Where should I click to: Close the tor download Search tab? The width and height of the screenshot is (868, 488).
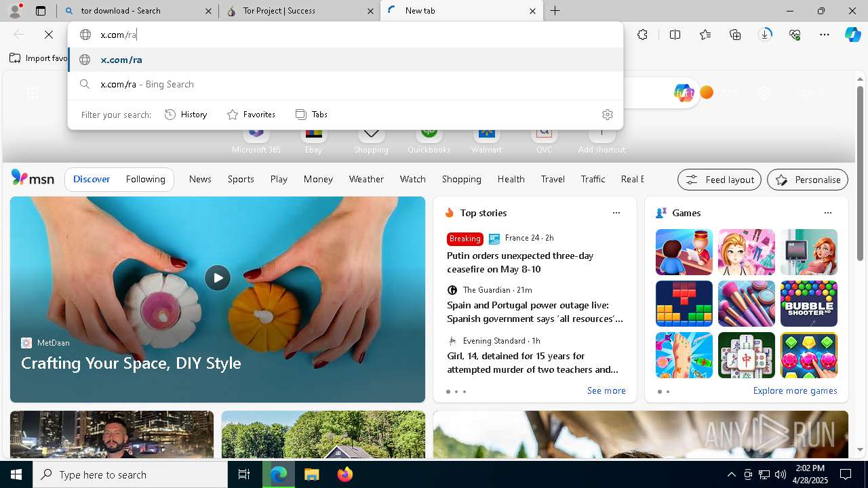click(209, 11)
